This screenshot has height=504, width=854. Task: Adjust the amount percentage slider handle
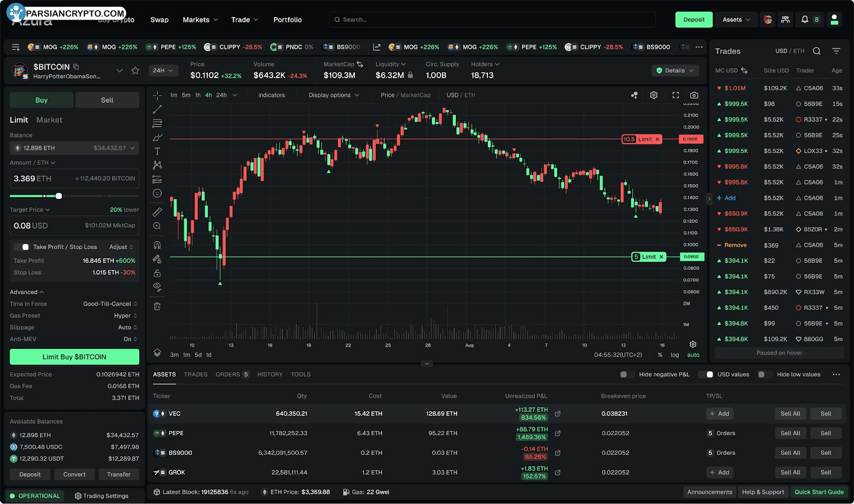pyautogui.click(x=59, y=196)
